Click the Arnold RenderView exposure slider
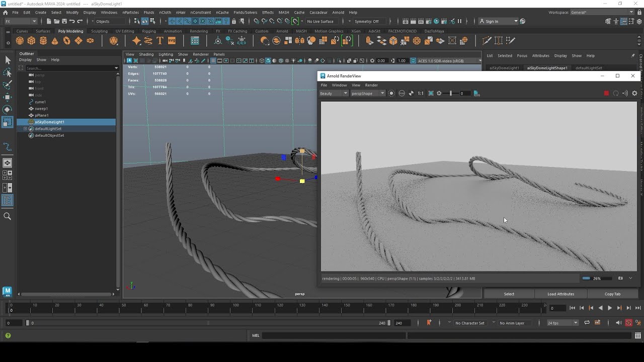The width and height of the screenshot is (644, 362). (x=451, y=93)
